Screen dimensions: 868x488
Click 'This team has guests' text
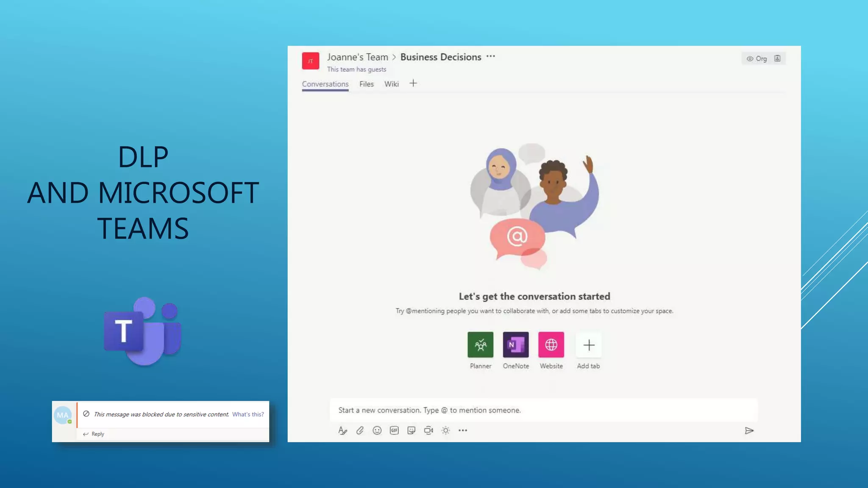click(356, 69)
